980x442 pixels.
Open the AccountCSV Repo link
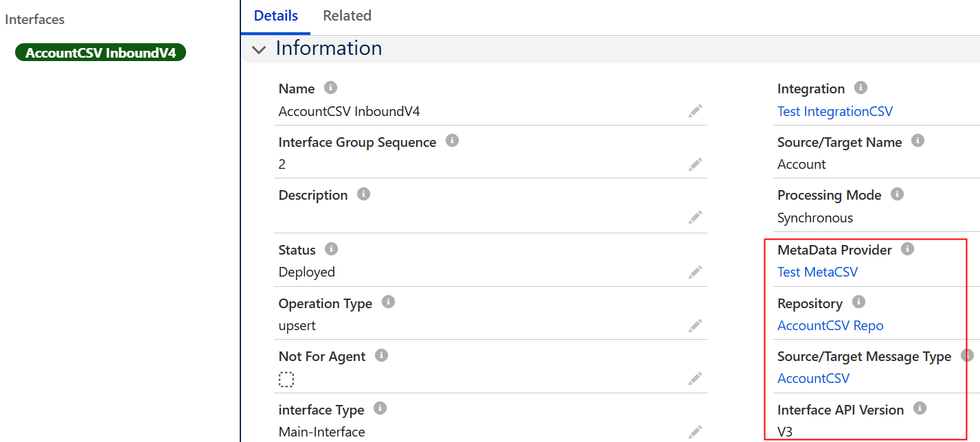[830, 325]
